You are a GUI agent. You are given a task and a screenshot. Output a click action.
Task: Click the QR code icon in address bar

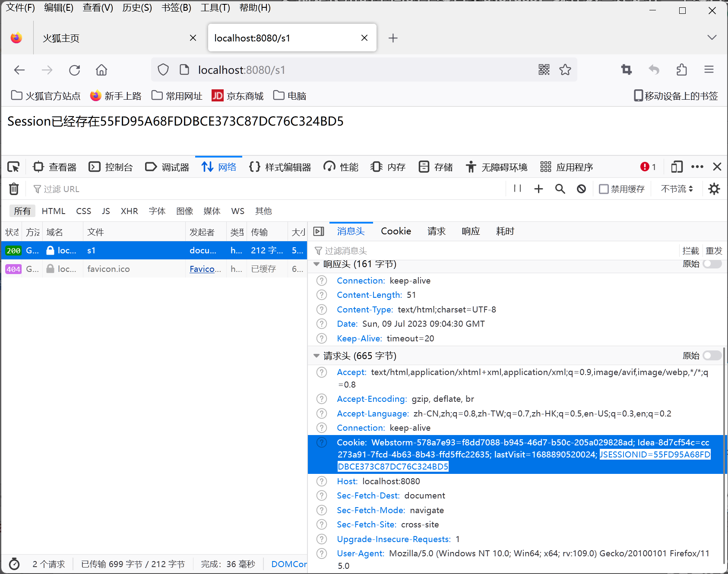[x=544, y=70]
